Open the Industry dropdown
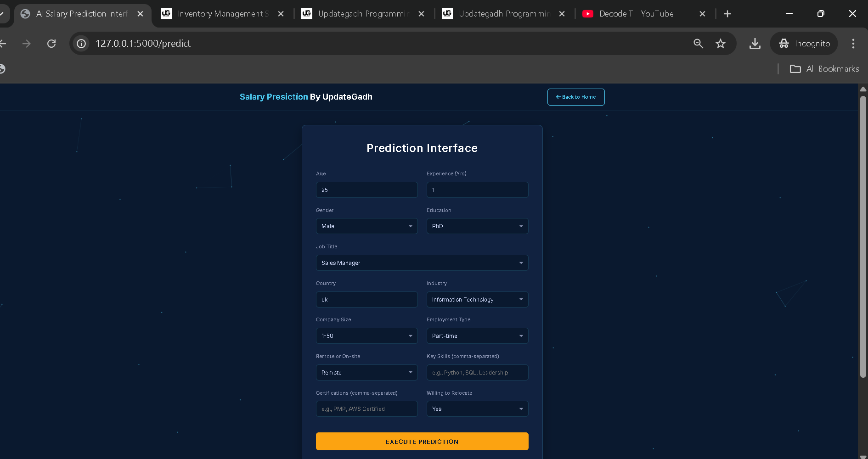The width and height of the screenshot is (868, 459). (x=477, y=300)
